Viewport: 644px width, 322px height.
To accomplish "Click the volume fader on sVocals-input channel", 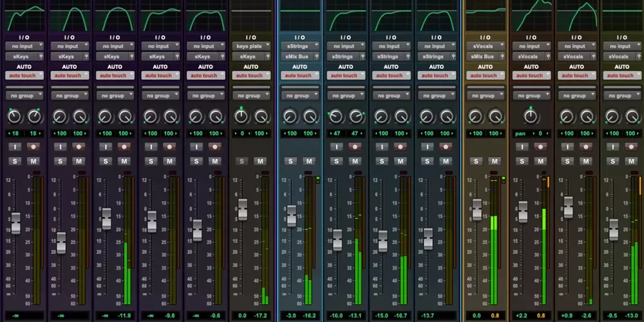I will coord(477,209).
